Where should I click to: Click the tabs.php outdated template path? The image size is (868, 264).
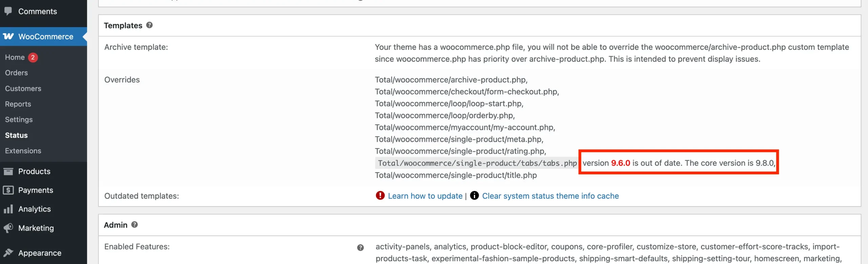477,163
